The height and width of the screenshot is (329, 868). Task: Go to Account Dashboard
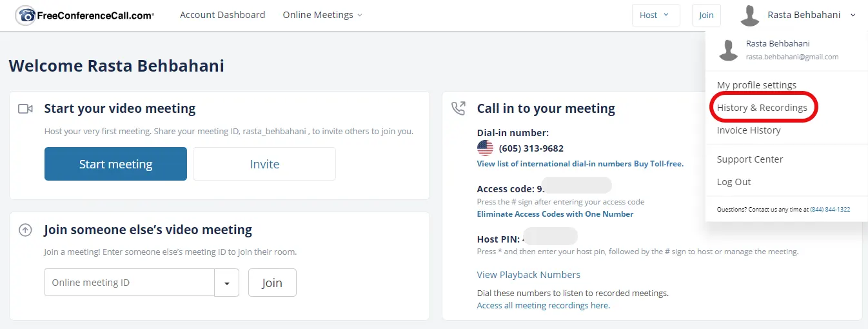click(222, 15)
